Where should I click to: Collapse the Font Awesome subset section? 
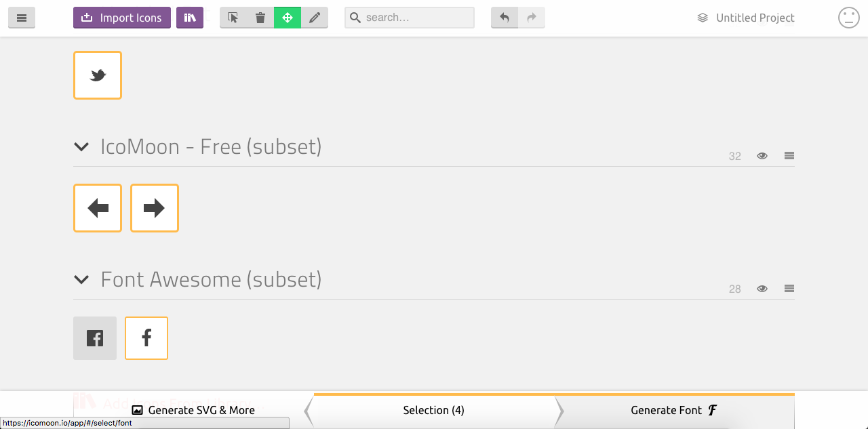(x=81, y=279)
